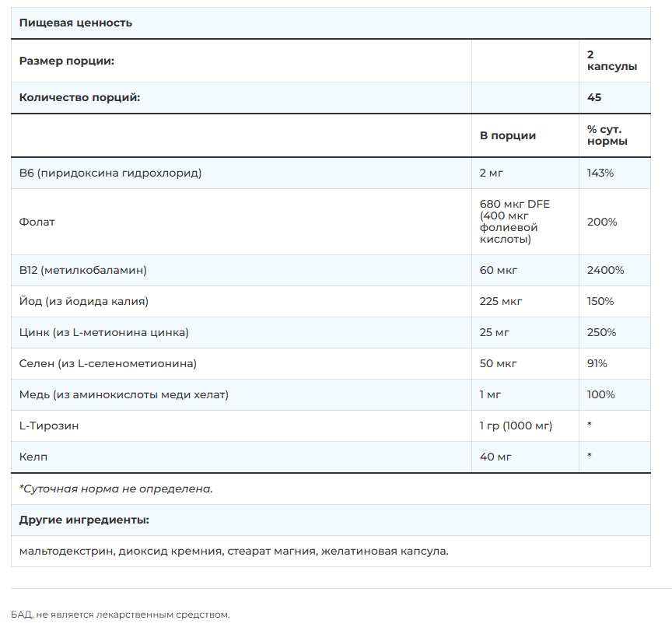Select the B6 пиридоксина гидрохлорид row name
Viewport: 672px width, 641px height.
[x=110, y=173]
